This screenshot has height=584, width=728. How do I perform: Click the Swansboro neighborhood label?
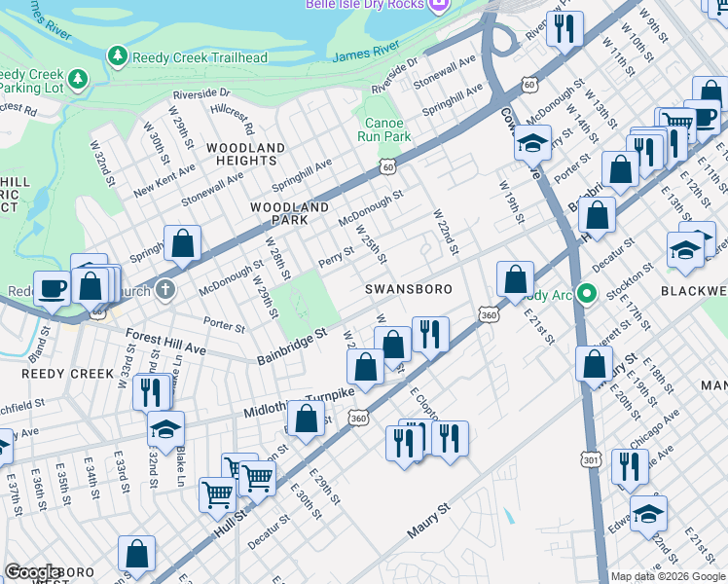coord(409,289)
